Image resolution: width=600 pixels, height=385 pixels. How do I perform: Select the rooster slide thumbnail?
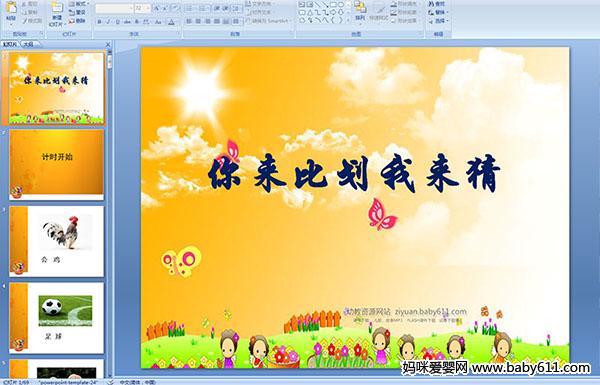56,241
